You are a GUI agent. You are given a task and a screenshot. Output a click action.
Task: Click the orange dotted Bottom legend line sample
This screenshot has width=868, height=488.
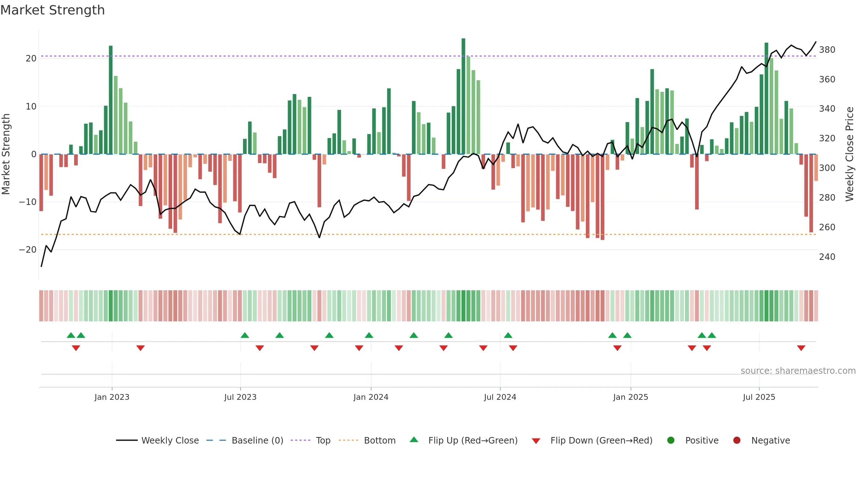(x=348, y=440)
